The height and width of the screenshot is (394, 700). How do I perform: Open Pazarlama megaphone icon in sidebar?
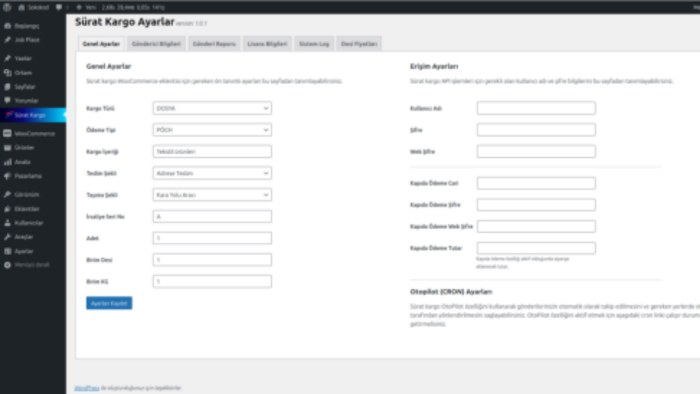pos(8,176)
